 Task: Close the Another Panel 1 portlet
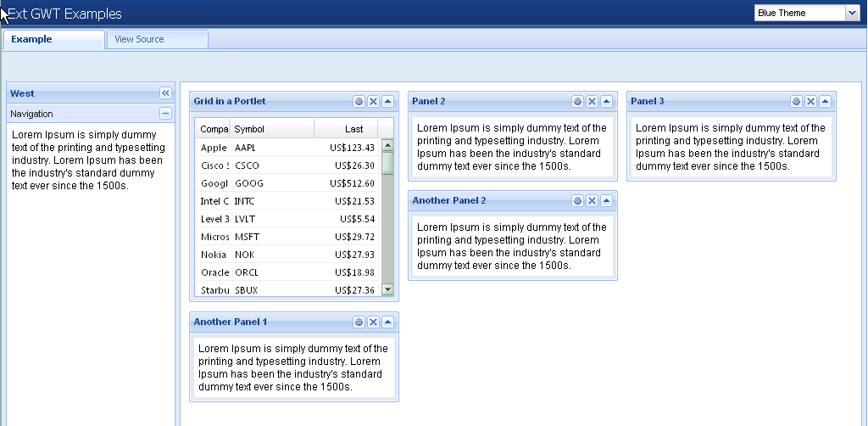click(x=373, y=322)
